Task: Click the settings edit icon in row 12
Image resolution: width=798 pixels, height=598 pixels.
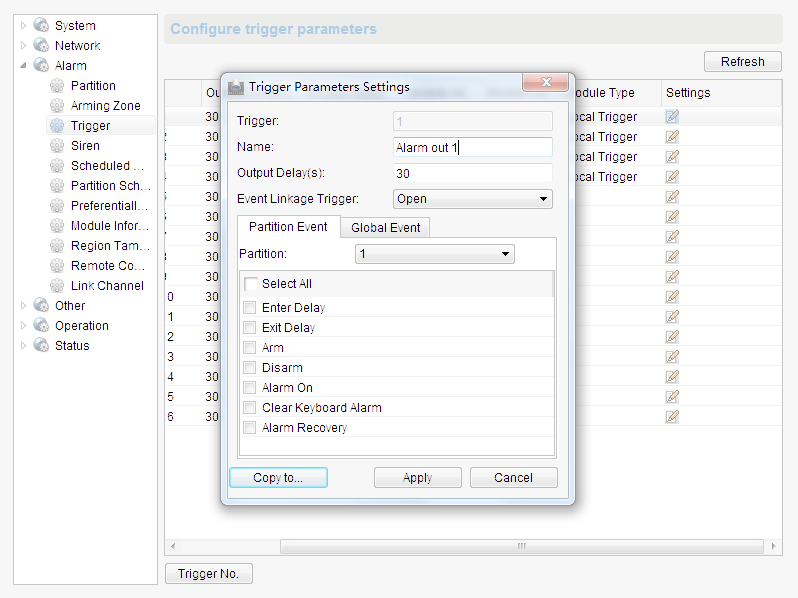Action: click(x=672, y=336)
